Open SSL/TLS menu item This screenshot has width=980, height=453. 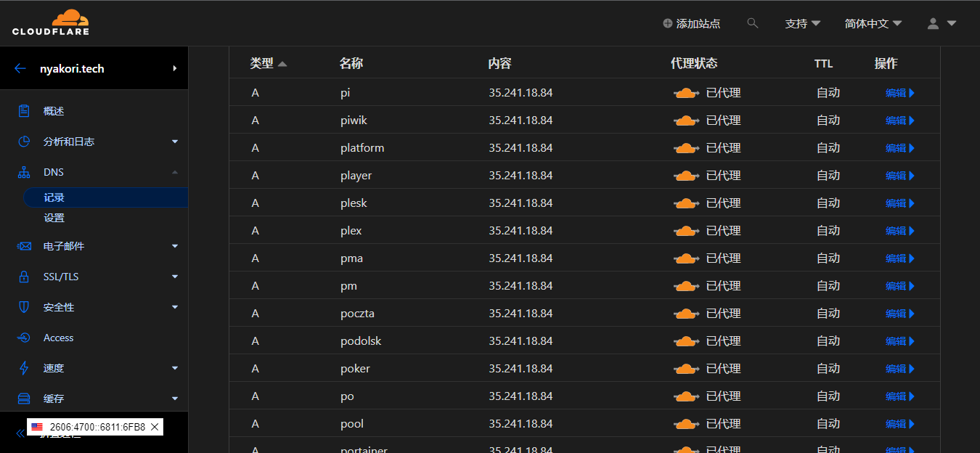click(x=61, y=277)
